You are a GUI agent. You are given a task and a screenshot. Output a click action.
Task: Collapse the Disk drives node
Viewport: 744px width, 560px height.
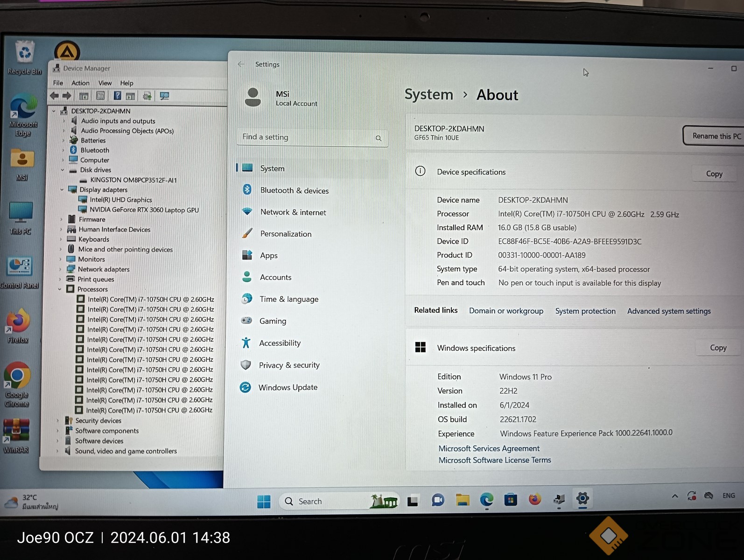click(63, 170)
